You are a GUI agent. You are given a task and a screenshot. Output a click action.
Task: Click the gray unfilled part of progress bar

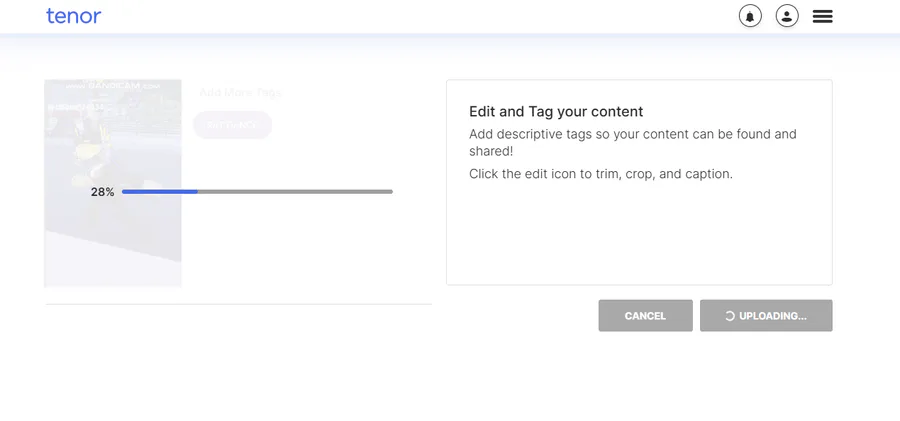coord(295,192)
